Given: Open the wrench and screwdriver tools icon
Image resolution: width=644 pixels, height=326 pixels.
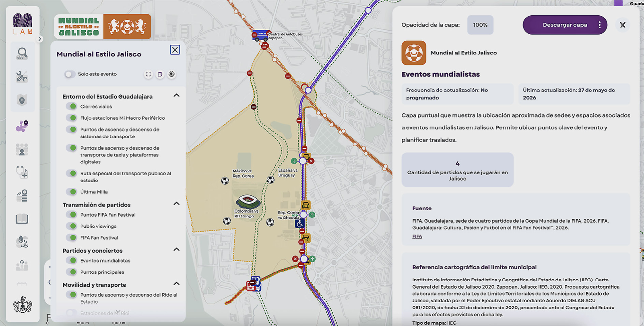Looking at the screenshot, I should 22,77.
